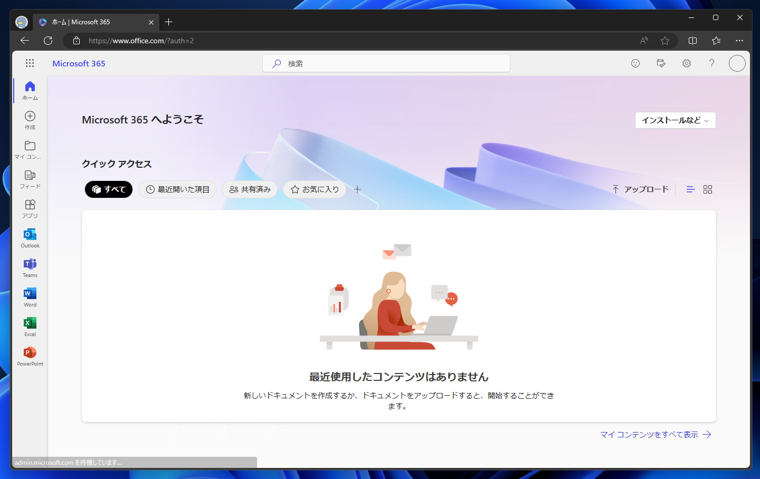This screenshot has height=479, width=760.
Task: View site information lock icon
Action: (77, 41)
